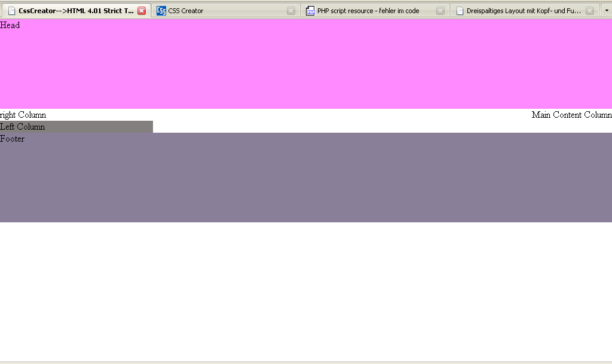612x364 pixels.
Task: Click the right Column text
Action: click(23, 115)
